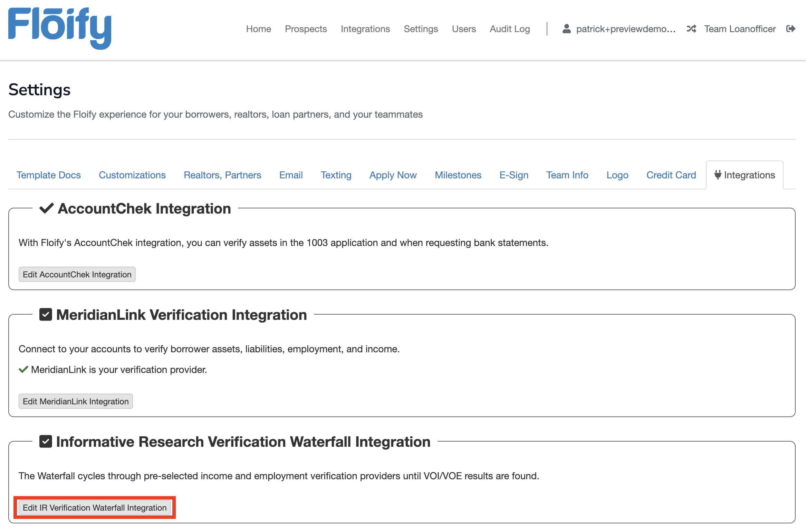Click Edit MeridianLink Integration button
806x532 pixels.
[76, 401]
